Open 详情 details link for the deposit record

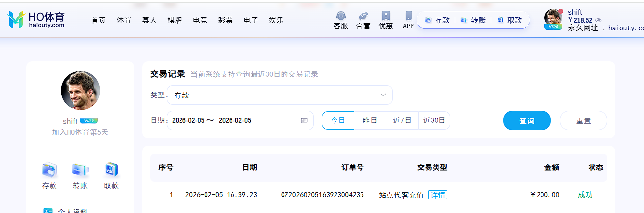click(x=438, y=195)
